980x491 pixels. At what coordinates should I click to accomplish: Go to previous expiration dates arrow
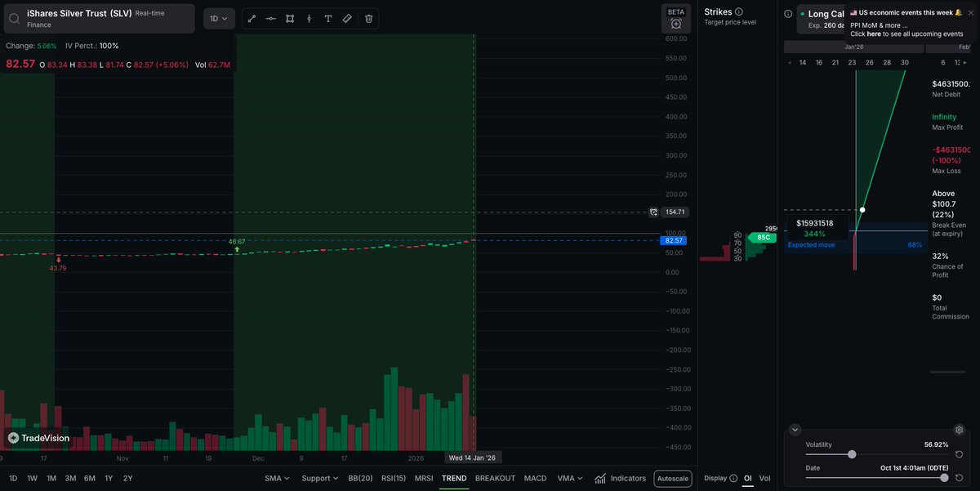[790, 63]
